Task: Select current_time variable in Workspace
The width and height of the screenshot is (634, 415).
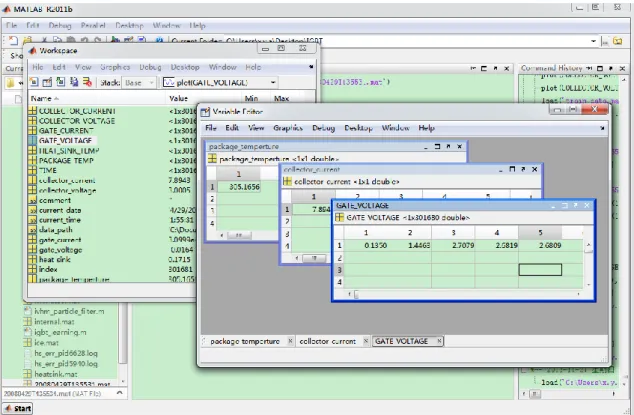Action: pos(59,220)
